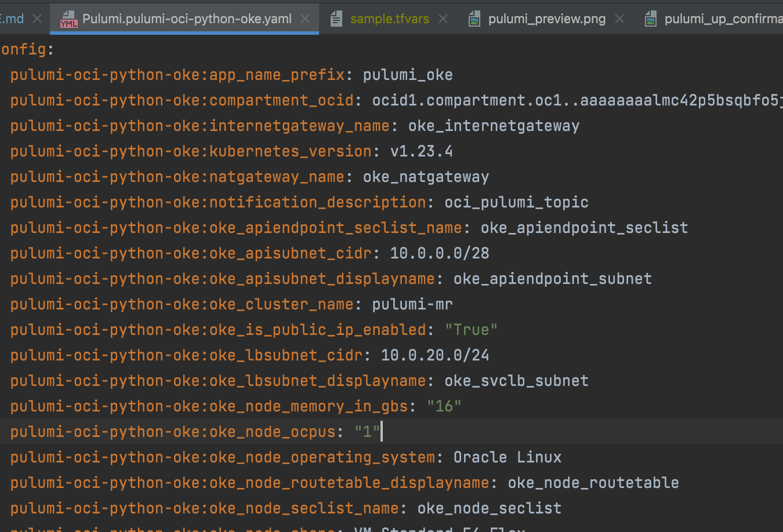Click the value oke_apiendpoint_subnet
Screen dimensions: 783x532
(x=553, y=279)
